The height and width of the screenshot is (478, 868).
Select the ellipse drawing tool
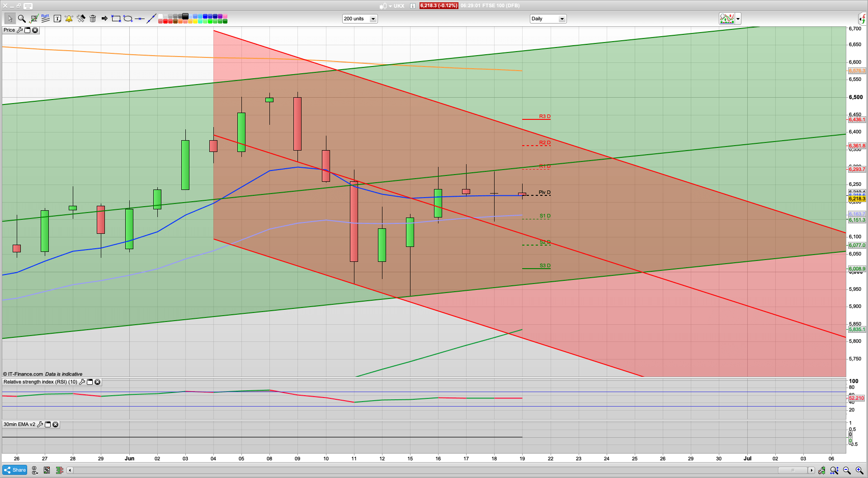(x=128, y=19)
